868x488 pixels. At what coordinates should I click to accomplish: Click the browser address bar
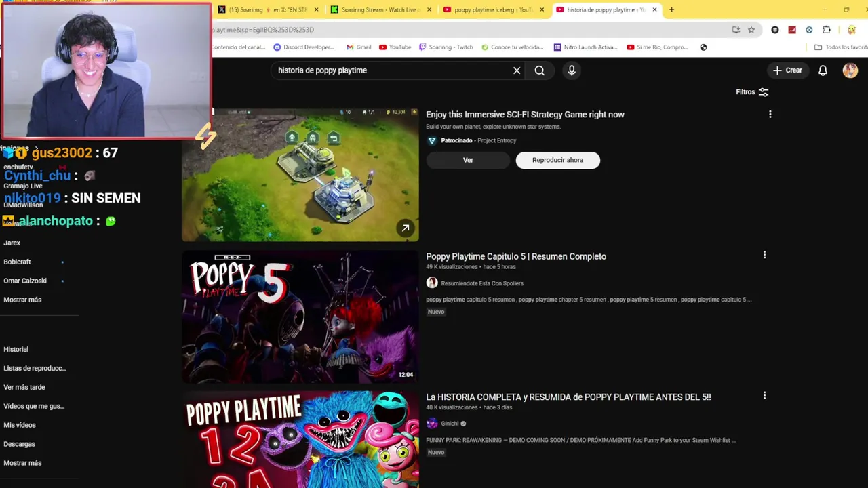click(x=468, y=30)
